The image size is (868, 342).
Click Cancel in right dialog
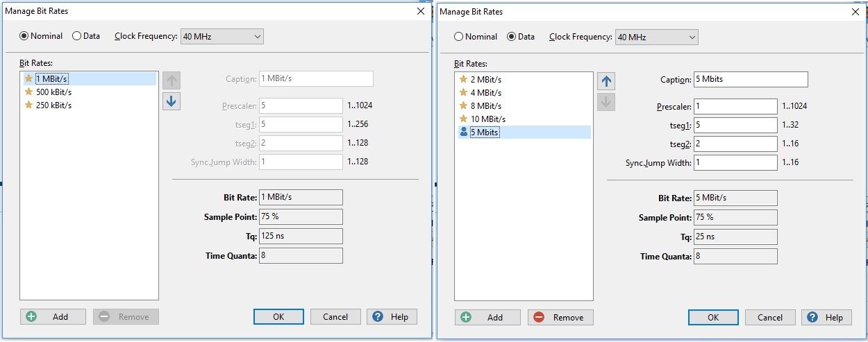(x=770, y=317)
